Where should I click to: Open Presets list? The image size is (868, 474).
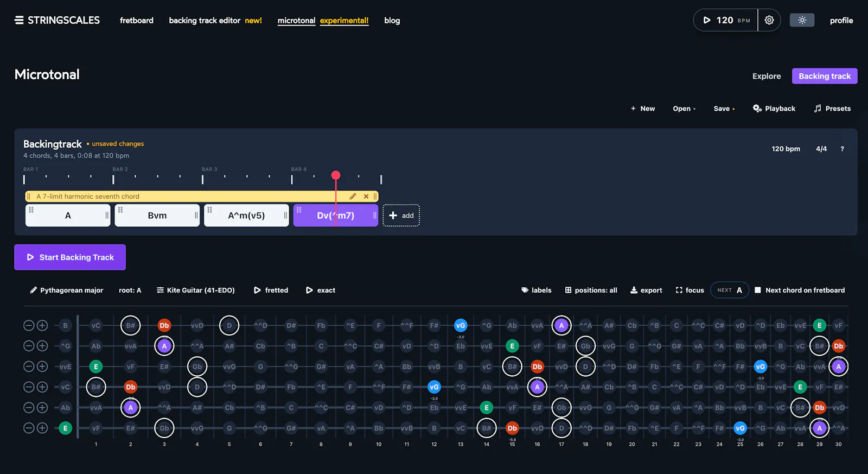832,109
